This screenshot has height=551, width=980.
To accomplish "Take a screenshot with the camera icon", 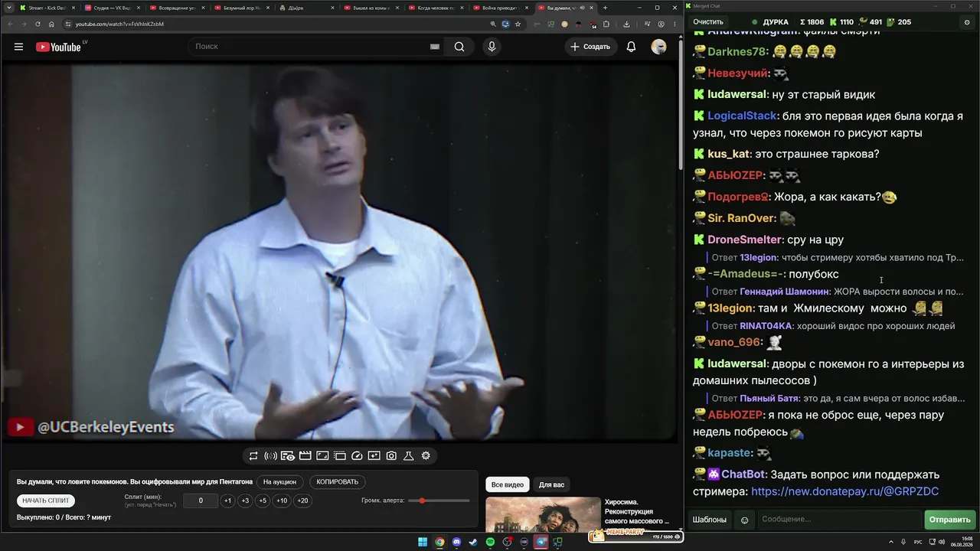I will point(391,456).
